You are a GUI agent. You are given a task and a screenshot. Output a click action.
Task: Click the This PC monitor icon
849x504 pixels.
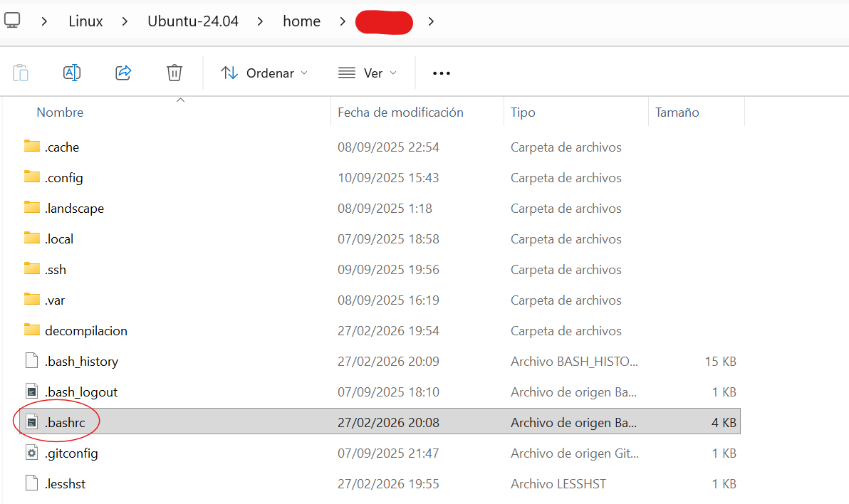point(12,21)
